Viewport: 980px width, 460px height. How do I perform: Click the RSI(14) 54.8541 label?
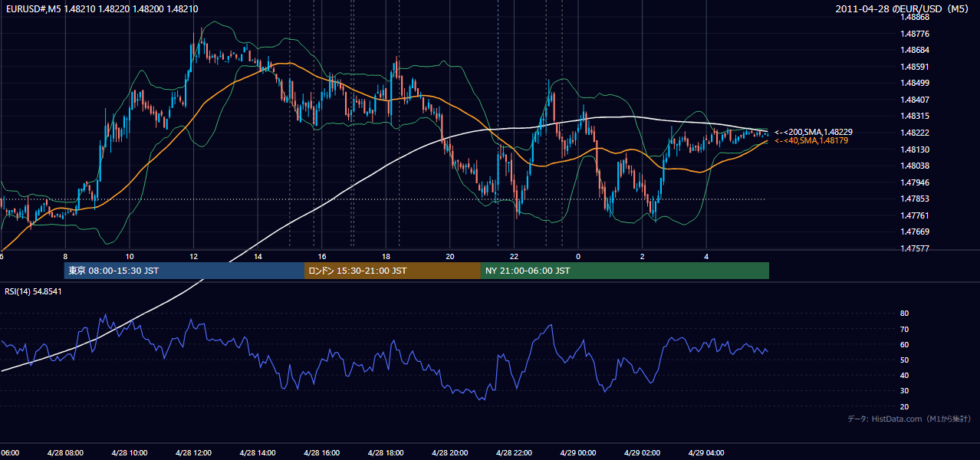point(34,291)
